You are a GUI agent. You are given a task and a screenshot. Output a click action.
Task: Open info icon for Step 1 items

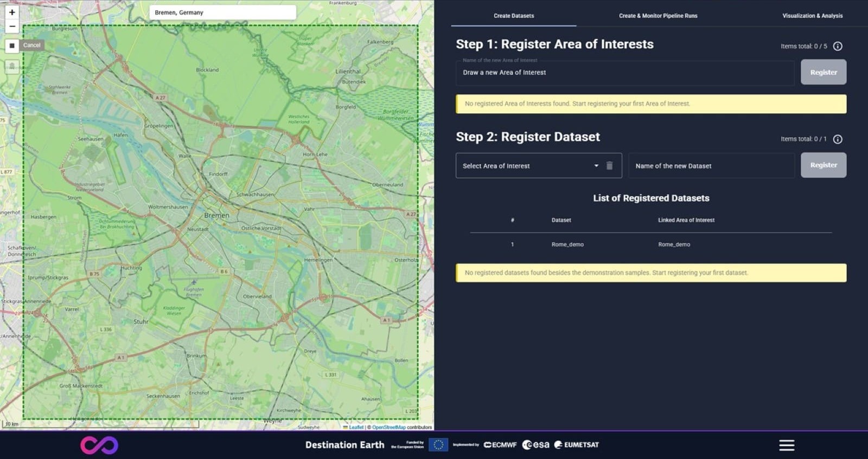pyautogui.click(x=838, y=46)
